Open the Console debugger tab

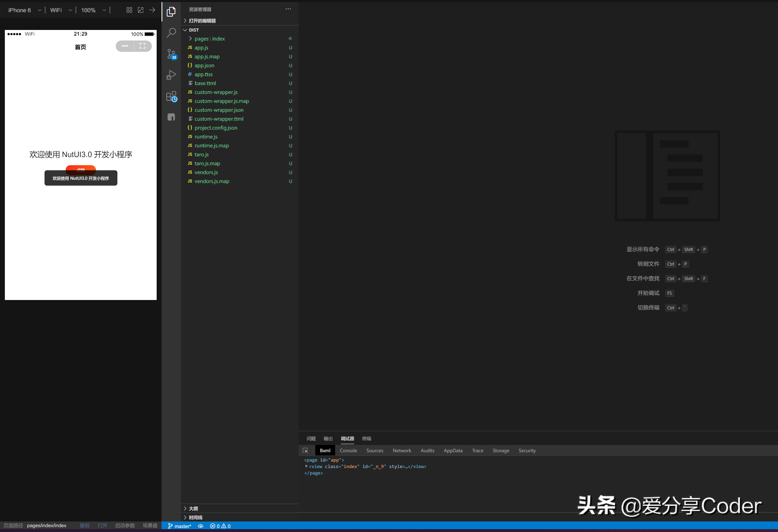click(348, 451)
